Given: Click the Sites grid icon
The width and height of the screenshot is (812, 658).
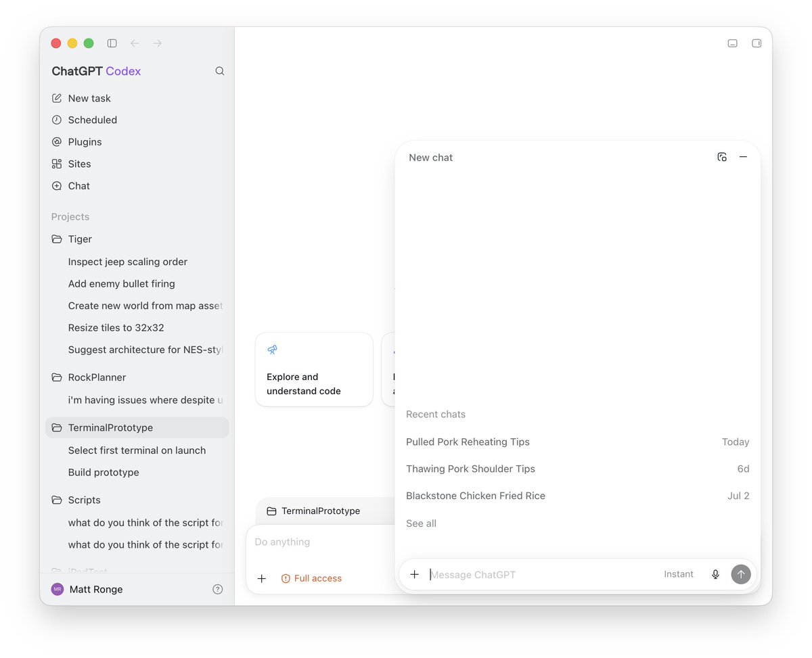Looking at the screenshot, I should pos(57,164).
